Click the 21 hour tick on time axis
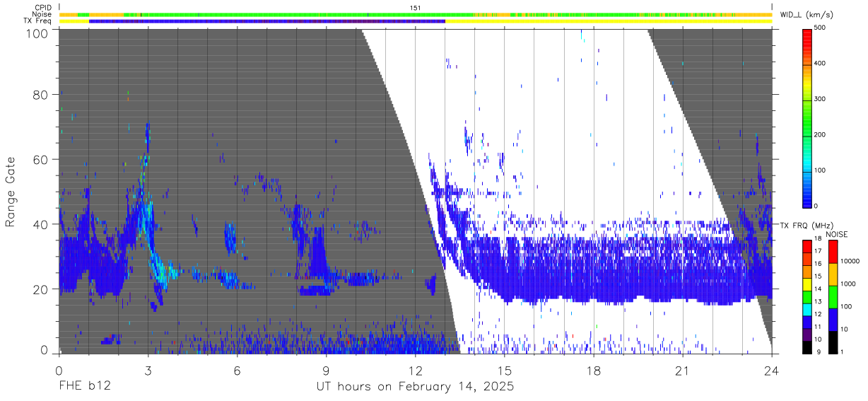This screenshot has width=868, height=401. 683,371
